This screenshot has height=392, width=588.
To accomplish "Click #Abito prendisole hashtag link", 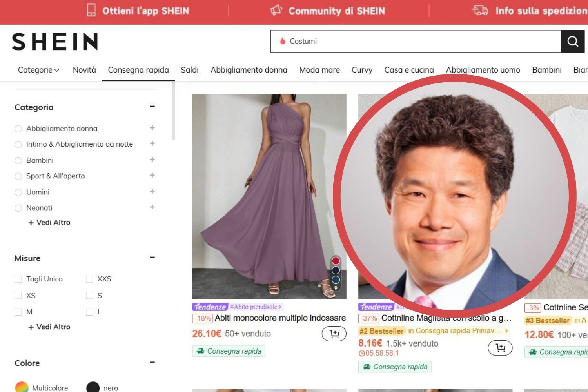I will pyautogui.click(x=256, y=307).
